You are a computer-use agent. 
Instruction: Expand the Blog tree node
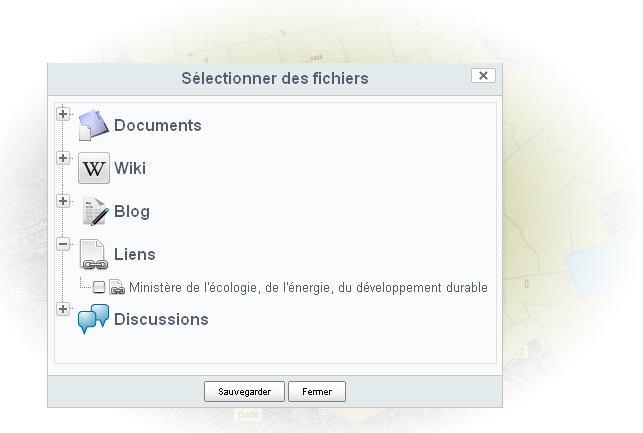click(63, 201)
